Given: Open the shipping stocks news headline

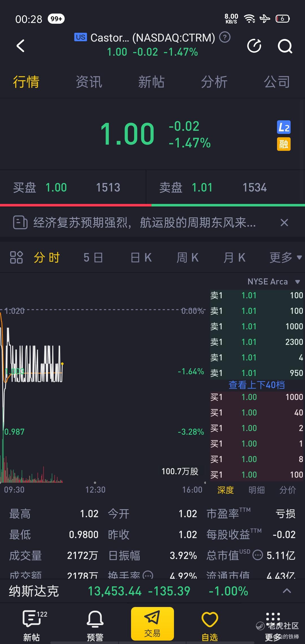Looking at the screenshot, I should [145, 223].
